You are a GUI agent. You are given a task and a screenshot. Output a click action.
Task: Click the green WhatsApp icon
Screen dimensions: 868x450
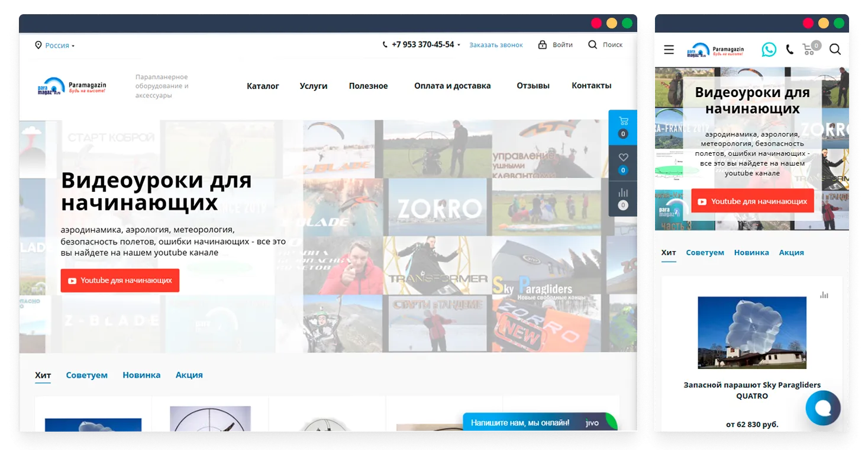point(769,50)
